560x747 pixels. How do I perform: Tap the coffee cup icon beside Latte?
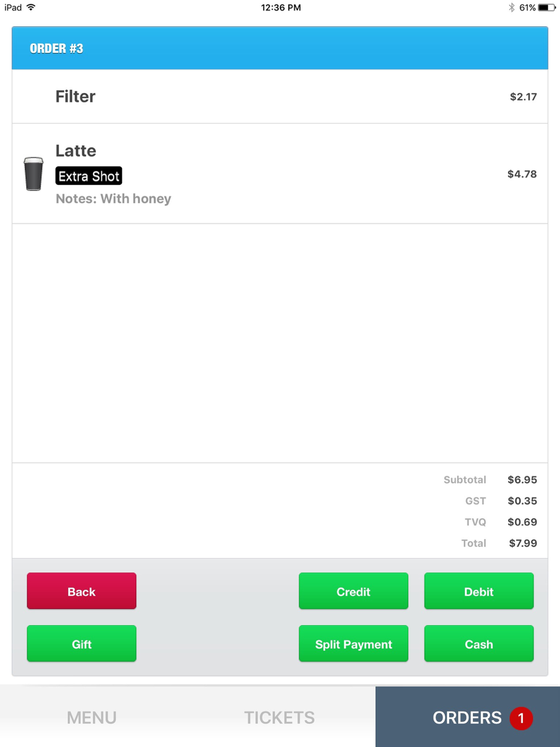34,174
